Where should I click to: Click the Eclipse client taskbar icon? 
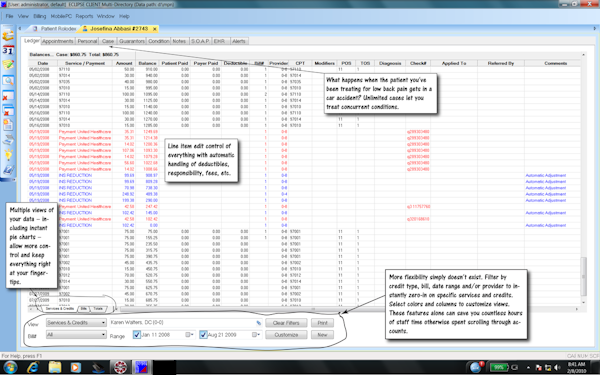point(142,367)
